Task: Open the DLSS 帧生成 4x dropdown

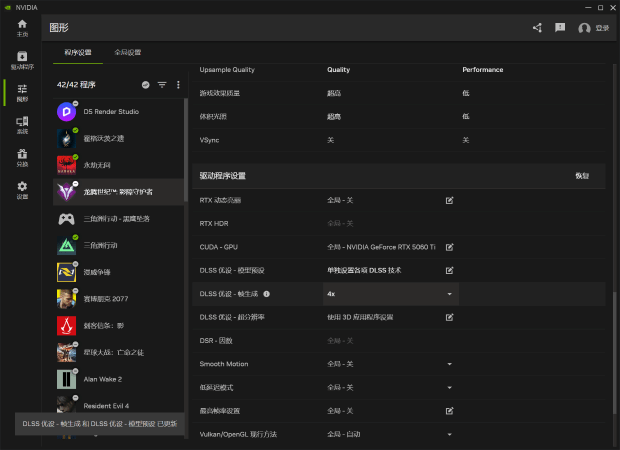Action: point(391,294)
